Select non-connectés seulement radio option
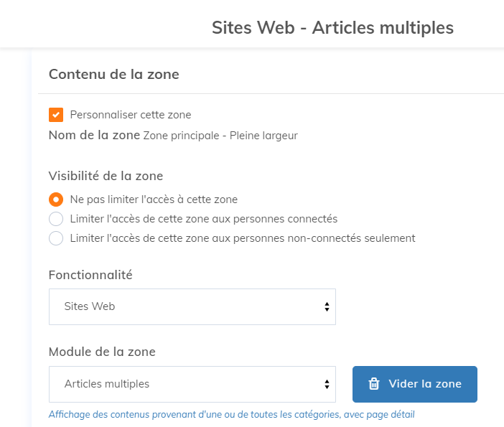 pos(56,238)
